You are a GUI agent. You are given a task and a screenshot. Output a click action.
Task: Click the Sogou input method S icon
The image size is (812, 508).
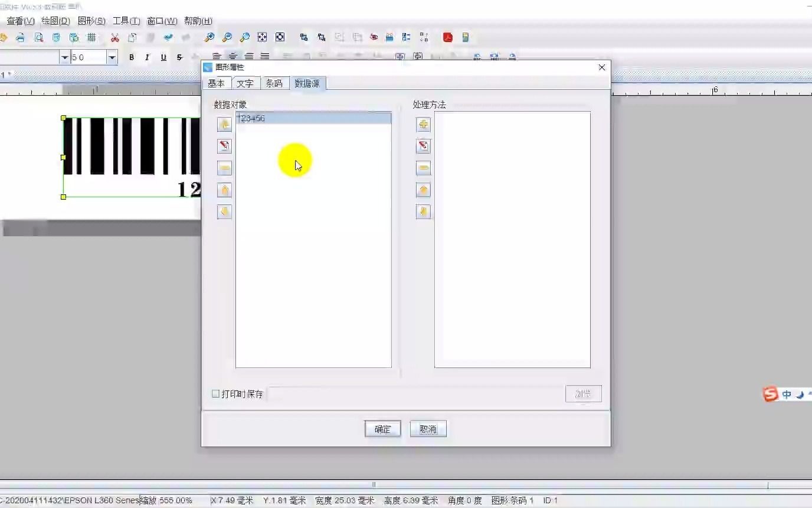click(770, 394)
